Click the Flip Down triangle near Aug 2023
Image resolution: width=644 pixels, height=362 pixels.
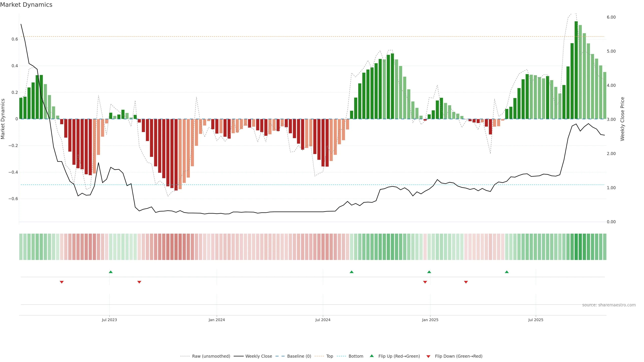(x=139, y=282)
